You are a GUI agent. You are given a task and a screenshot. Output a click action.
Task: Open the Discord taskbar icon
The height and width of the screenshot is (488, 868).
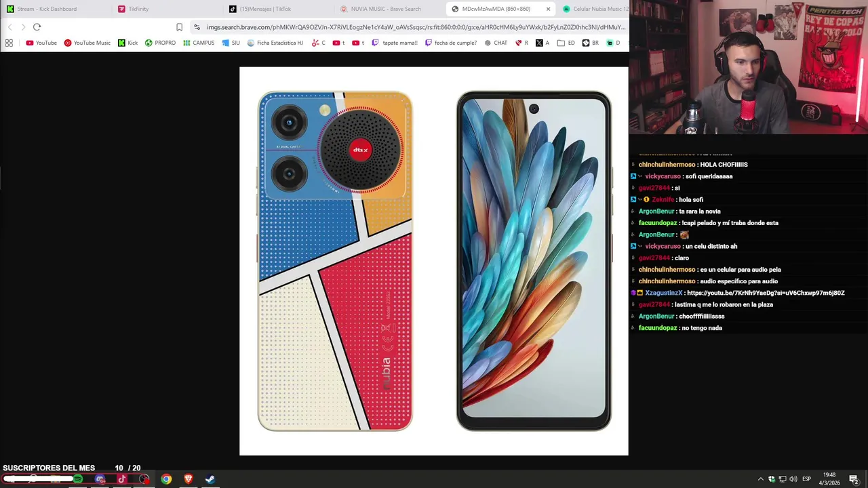click(x=100, y=479)
